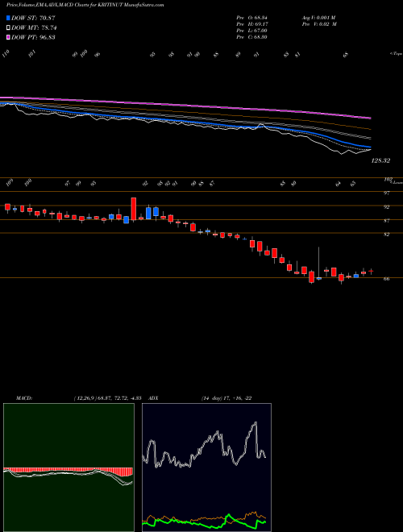The width and height of the screenshot is (403, 532).
Task: Click the 92 price axis label
Action: (x=386, y=206)
